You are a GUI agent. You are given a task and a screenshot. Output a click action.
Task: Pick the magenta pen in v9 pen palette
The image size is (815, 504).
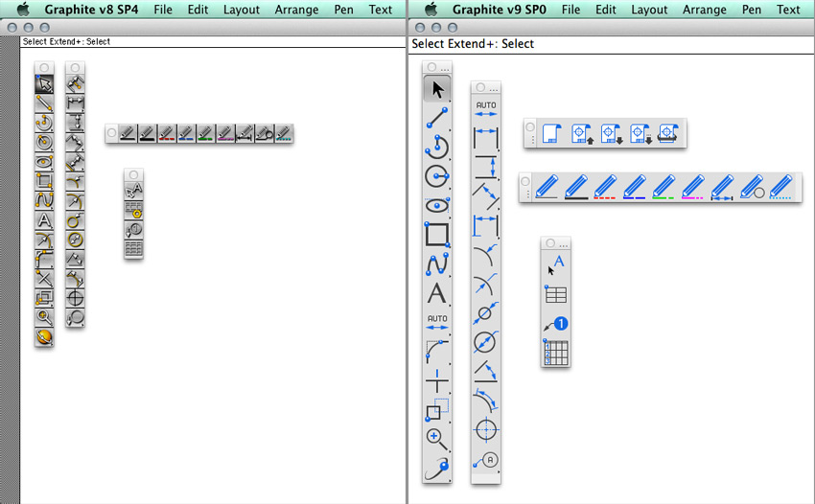[x=692, y=187]
